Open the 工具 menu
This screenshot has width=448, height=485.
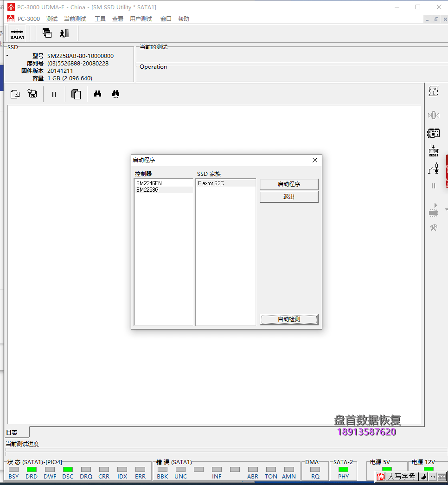100,19
